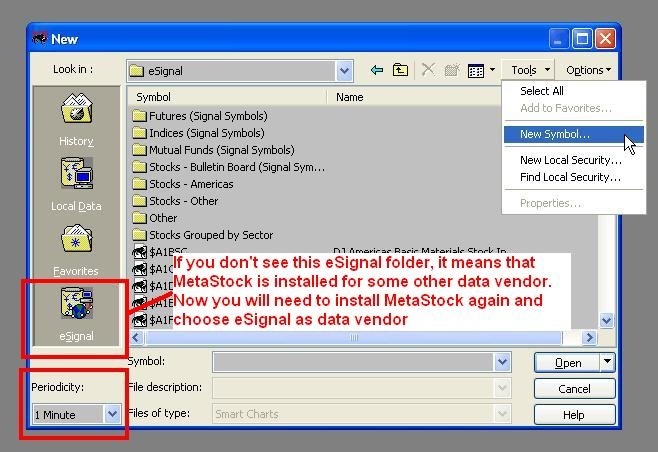Click into the Symbol input field

click(x=352, y=362)
